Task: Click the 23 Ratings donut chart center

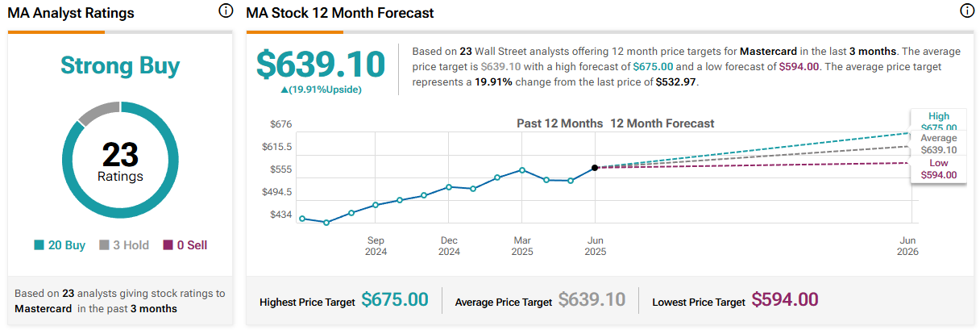Action: click(120, 160)
